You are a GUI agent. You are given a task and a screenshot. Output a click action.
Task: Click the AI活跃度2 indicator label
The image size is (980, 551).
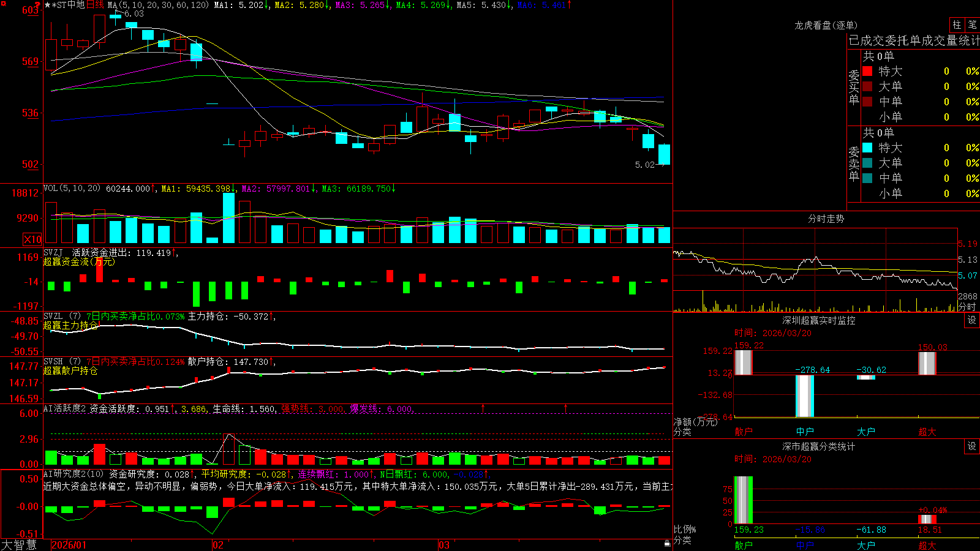tap(65, 408)
